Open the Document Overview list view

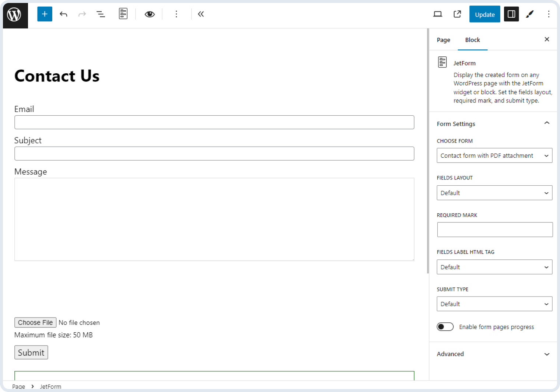click(x=101, y=14)
